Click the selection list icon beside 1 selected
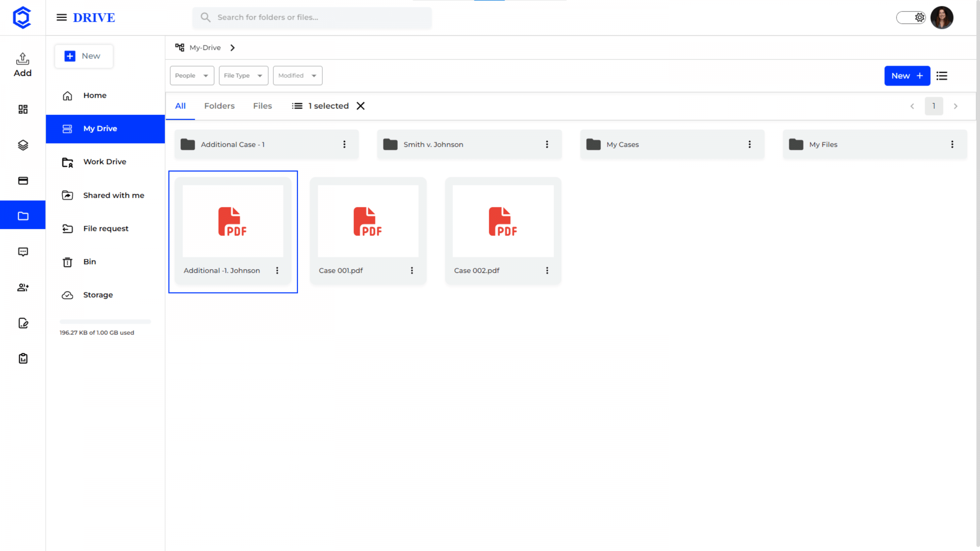The image size is (980, 551). point(297,106)
